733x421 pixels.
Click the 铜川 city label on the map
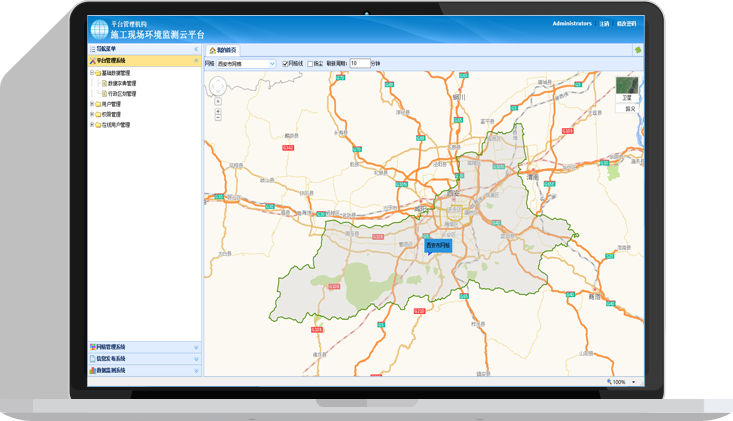[459, 97]
